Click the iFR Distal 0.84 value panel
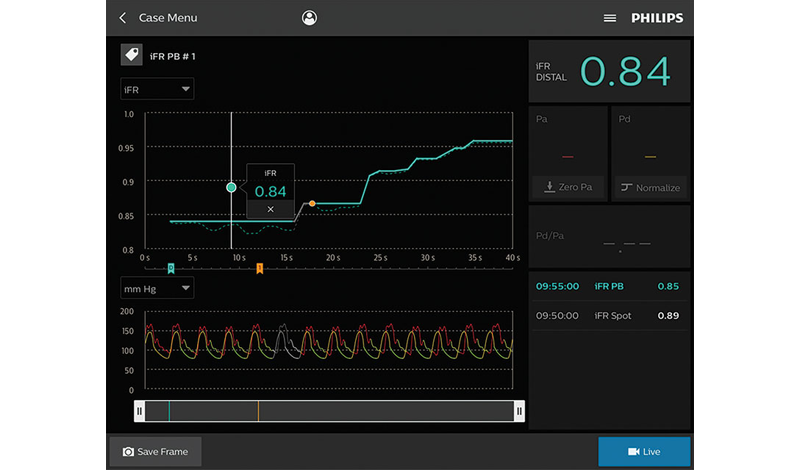 608,71
